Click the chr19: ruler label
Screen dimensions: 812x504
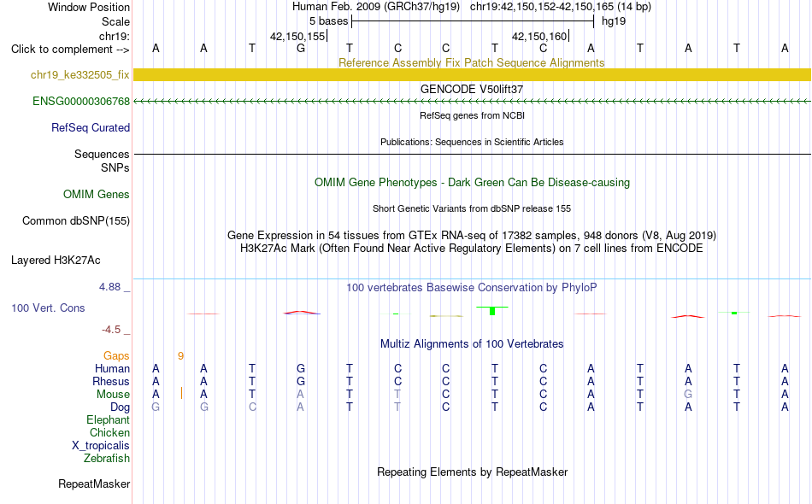click(x=115, y=36)
